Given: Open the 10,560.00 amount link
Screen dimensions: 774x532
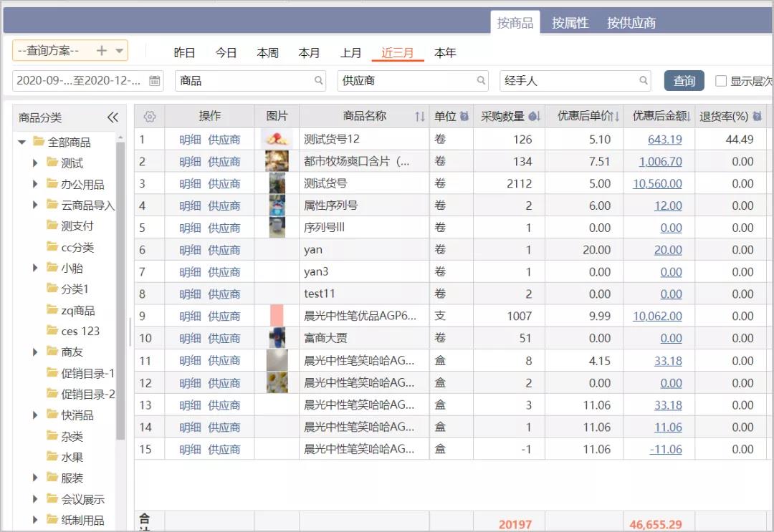Looking at the screenshot, I should pos(657,184).
